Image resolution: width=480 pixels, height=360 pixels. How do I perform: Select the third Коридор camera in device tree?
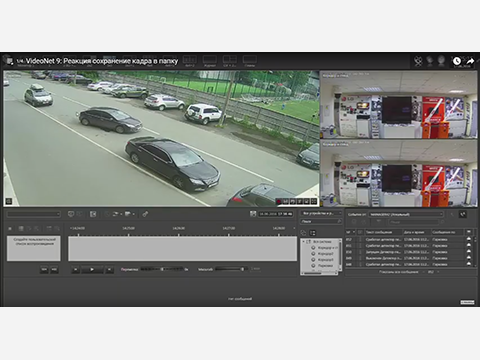pos(322,260)
